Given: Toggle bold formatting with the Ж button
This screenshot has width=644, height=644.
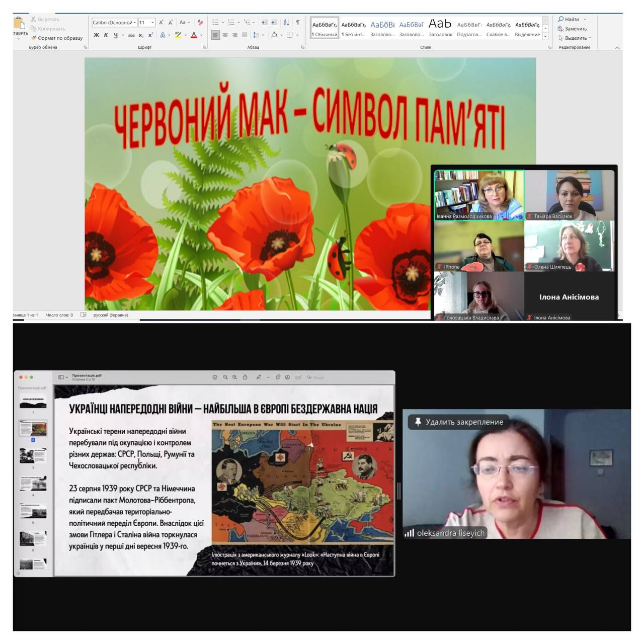Looking at the screenshot, I should click(x=96, y=35).
